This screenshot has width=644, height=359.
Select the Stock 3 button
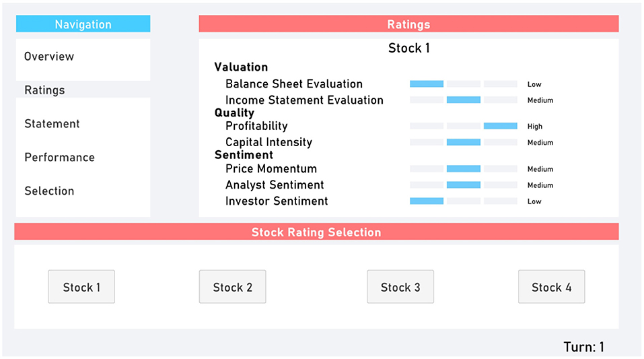pyautogui.click(x=400, y=287)
